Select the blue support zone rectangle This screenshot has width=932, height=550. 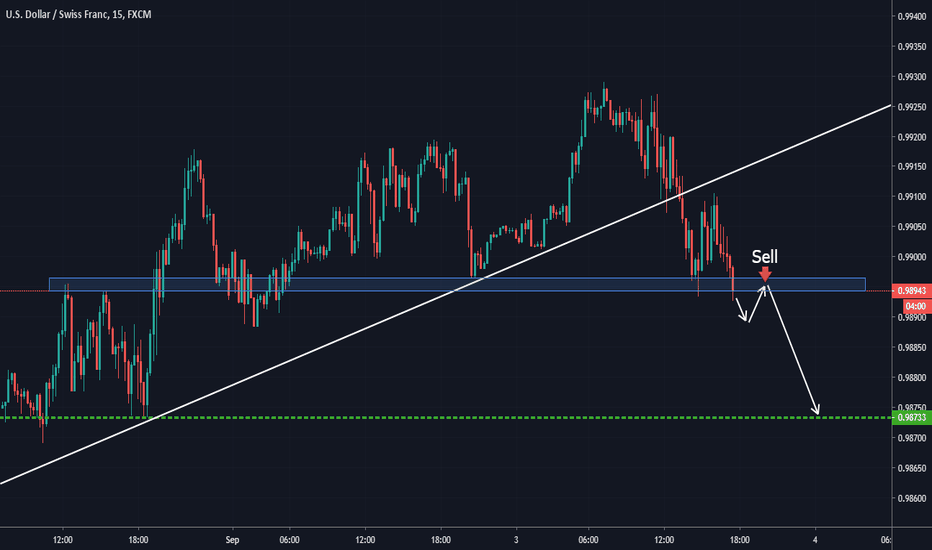[457, 284]
